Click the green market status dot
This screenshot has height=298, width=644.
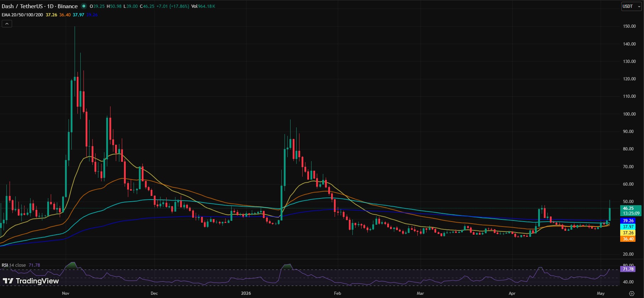click(84, 6)
